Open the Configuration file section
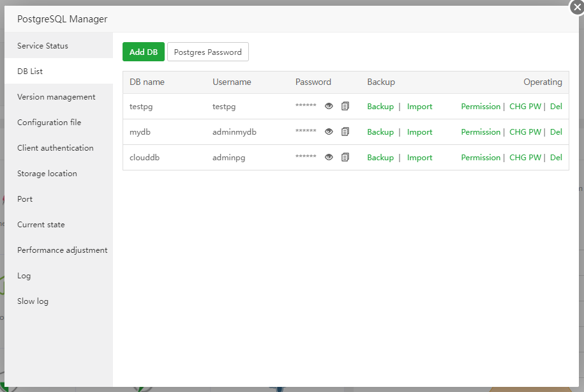 pyautogui.click(x=59, y=122)
